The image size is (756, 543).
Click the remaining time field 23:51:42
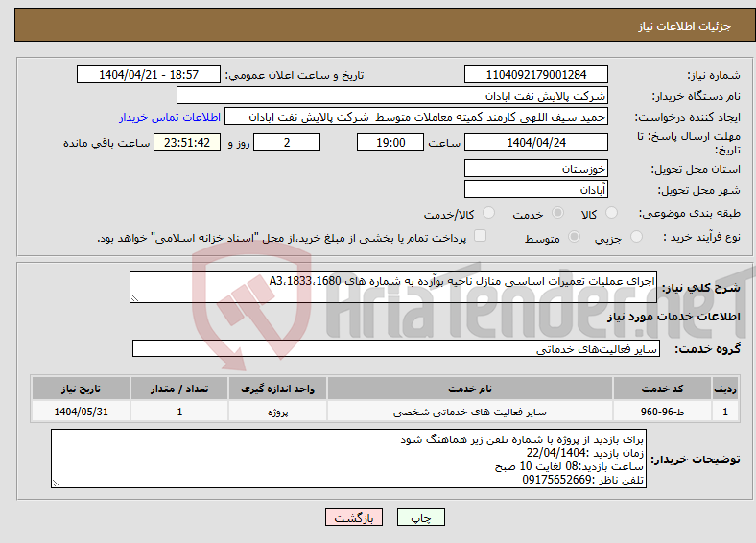pyautogui.click(x=187, y=142)
